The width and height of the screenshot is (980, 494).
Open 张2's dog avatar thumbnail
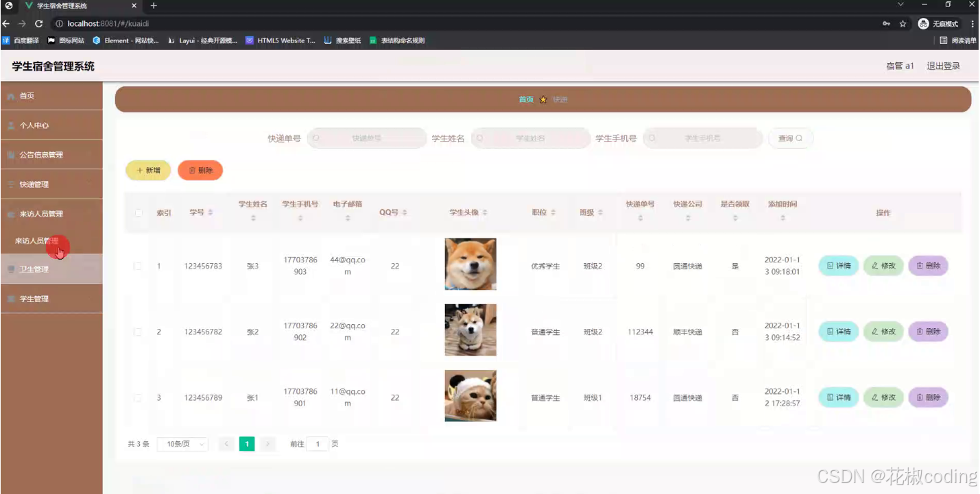click(x=470, y=330)
